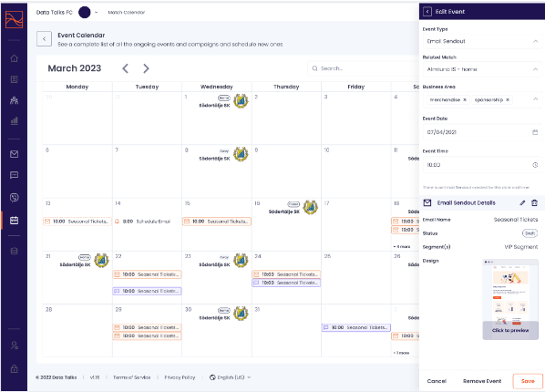Open the English (US) language selector
The image size is (545, 392).
point(230,377)
